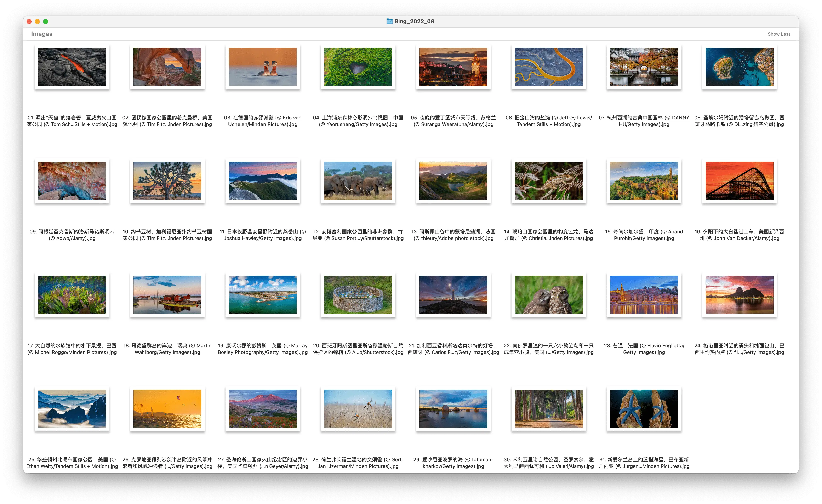The height and width of the screenshot is (504, 822).
Task: Select the blue starfish image
Action: click(644, 409)
